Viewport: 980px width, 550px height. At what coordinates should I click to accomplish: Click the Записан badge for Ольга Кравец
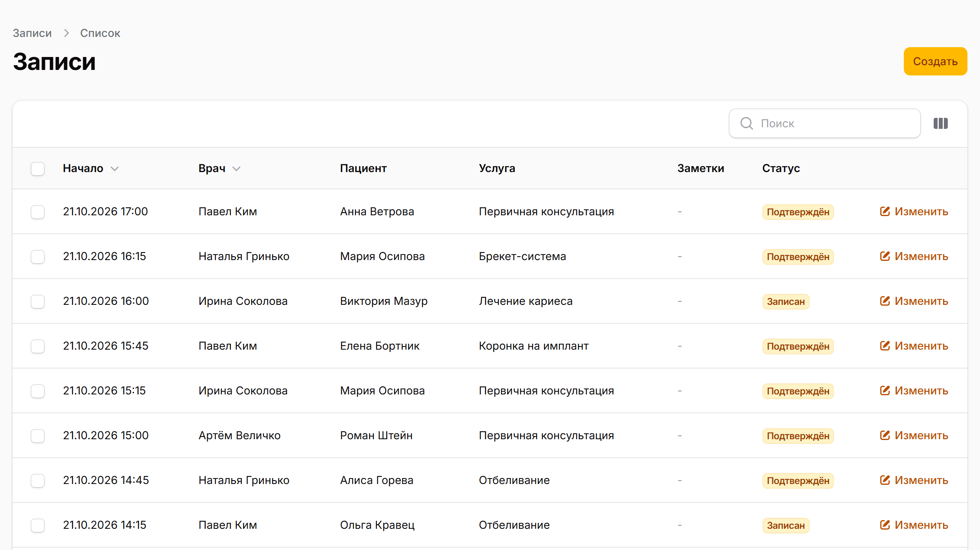[x=786, y=526]
